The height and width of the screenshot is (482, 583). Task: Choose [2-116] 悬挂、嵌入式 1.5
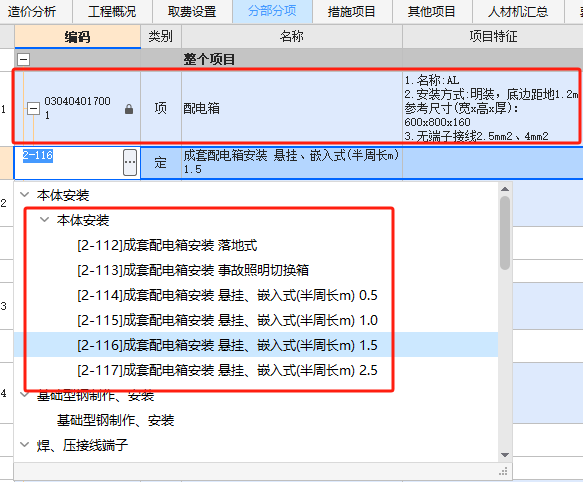pos(227,345)
